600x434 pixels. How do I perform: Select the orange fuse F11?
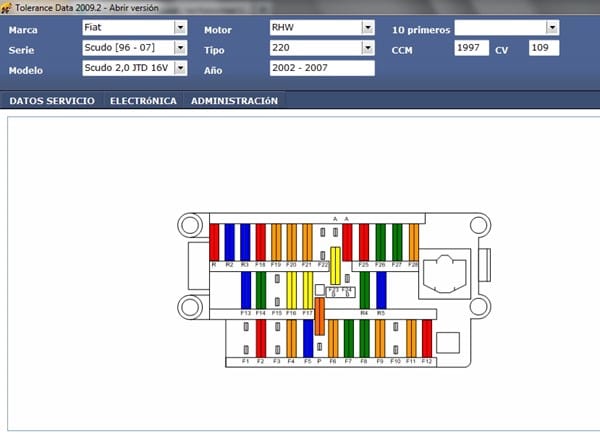[x=411, y=339]
